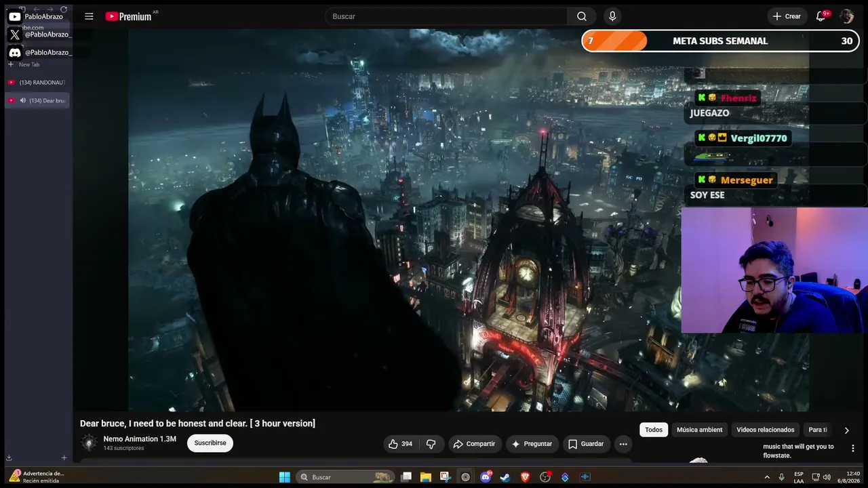This screenshot has width=868, height=488.
Task: Launch Snipping Tool from the taskbar
Action: click(x=445, y=477)
